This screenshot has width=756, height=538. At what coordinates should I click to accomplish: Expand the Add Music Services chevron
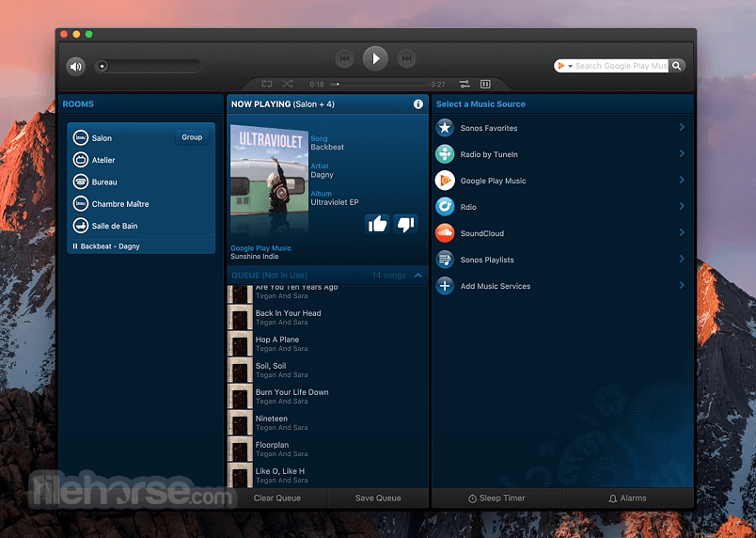(x=682, y=285)
